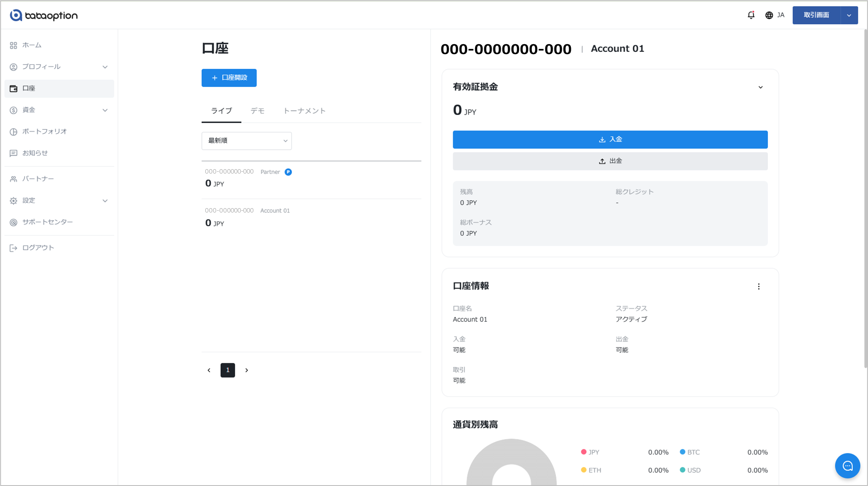
Task: Click the 口座開設 button
Action: [229, 78]
